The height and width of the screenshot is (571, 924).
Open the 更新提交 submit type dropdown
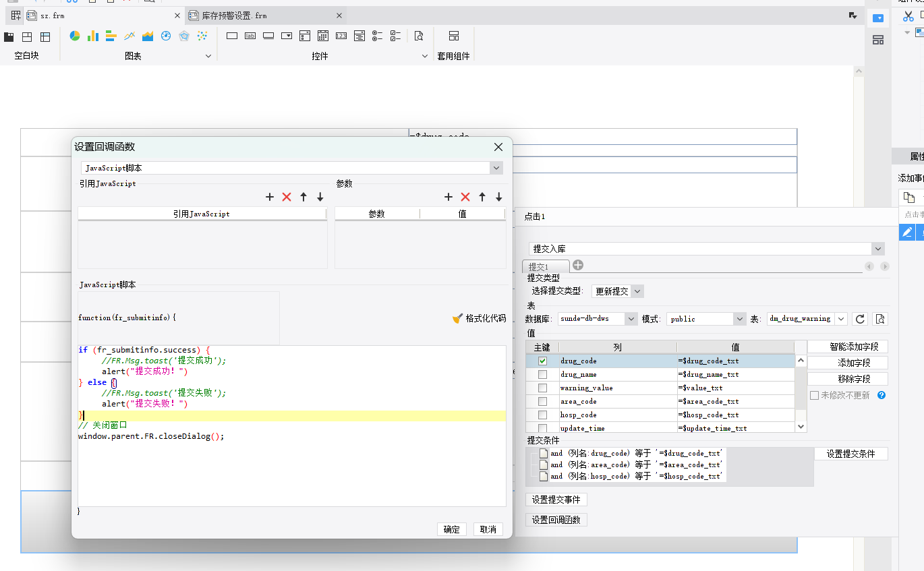click(x=637, y=291)
